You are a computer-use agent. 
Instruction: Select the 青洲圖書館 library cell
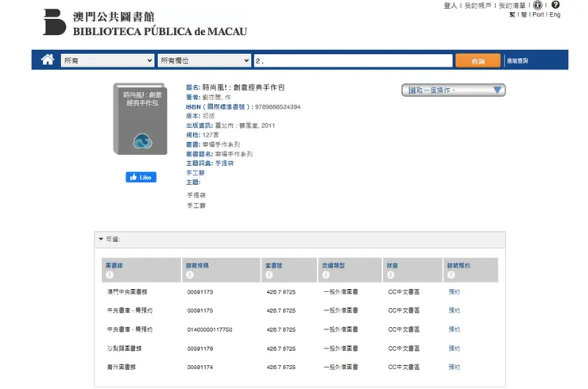121,368
